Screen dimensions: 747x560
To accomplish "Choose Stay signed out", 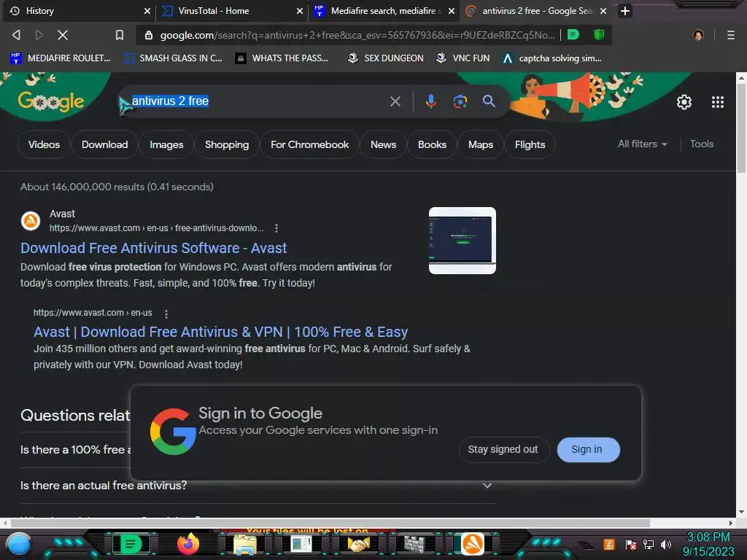I will coord(504,449).
